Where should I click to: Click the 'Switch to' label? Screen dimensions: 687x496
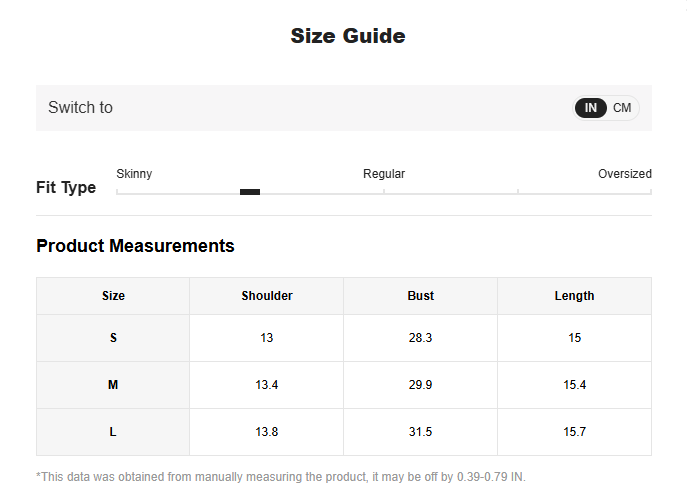[81, 107]
